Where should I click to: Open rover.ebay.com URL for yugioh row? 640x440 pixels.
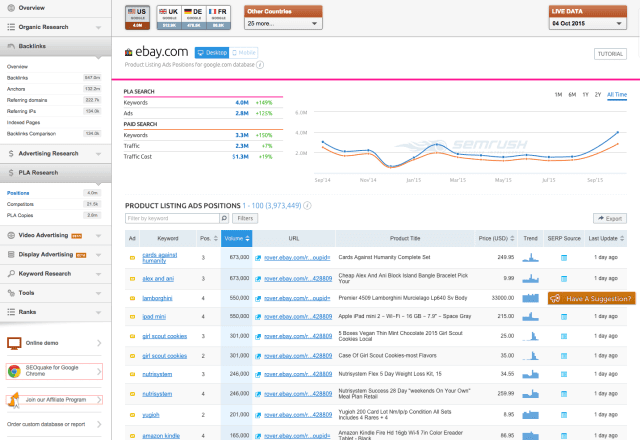(x=298, y=415)
